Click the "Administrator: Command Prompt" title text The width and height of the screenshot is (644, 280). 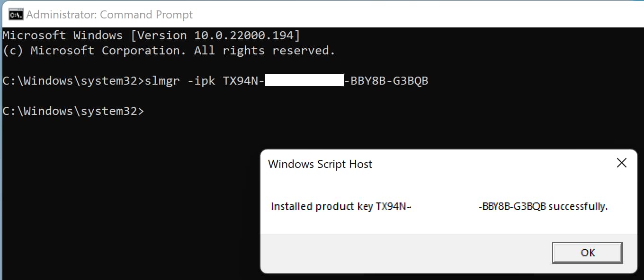click(109, 15)
